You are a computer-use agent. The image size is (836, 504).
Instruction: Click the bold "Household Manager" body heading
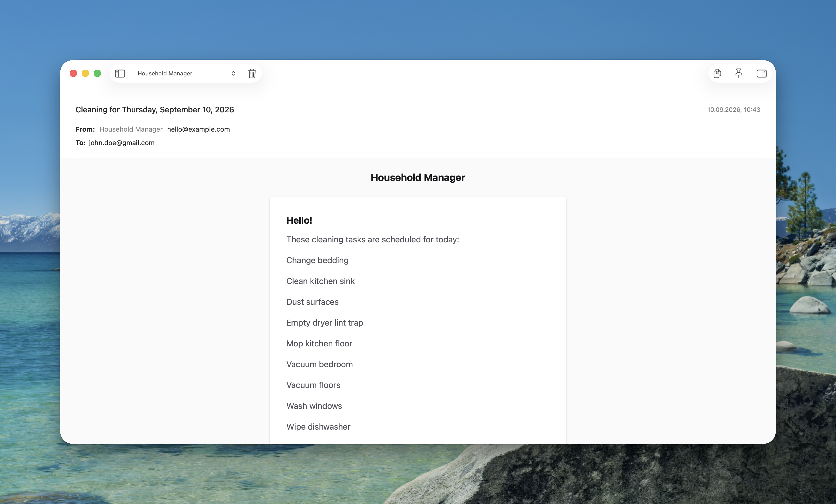point(418,178)
